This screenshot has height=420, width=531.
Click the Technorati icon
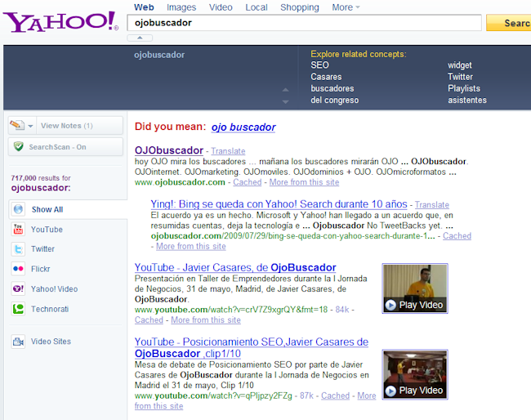(18, 309)
